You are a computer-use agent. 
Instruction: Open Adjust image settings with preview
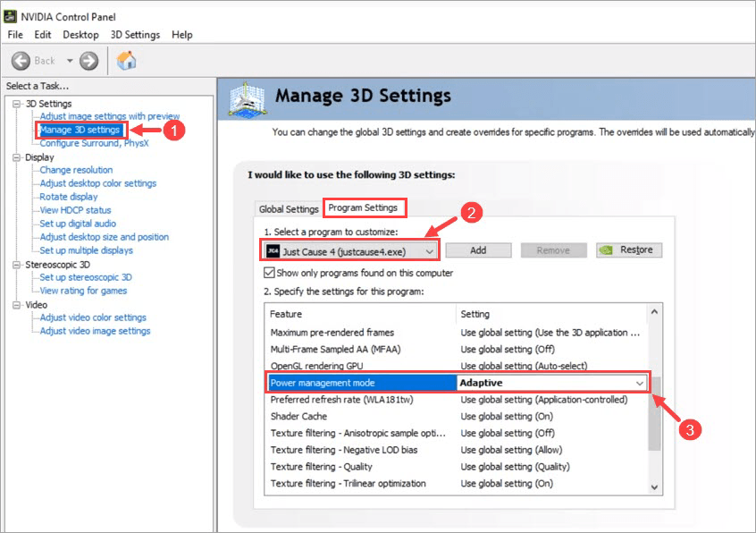(x=109, y=116)
